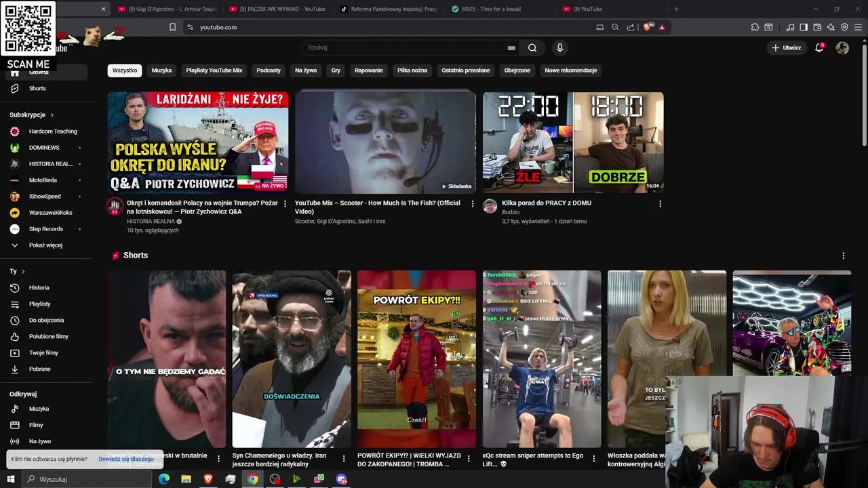Viewport: 868px width, 488px height.
Task: Open the Polska wyśle okręt video thumbnail
Action: click(x=197, y=142)
